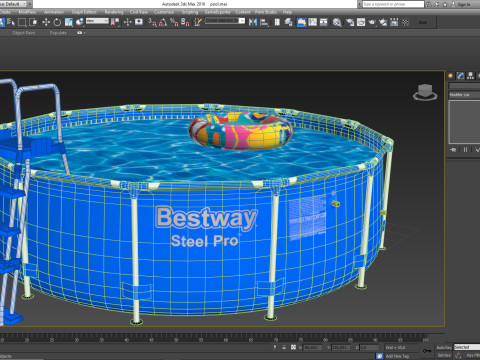The height and width of the screenshot is (360, 480).
Task: Toggle the Ribbon display
Action: (302, 22)
